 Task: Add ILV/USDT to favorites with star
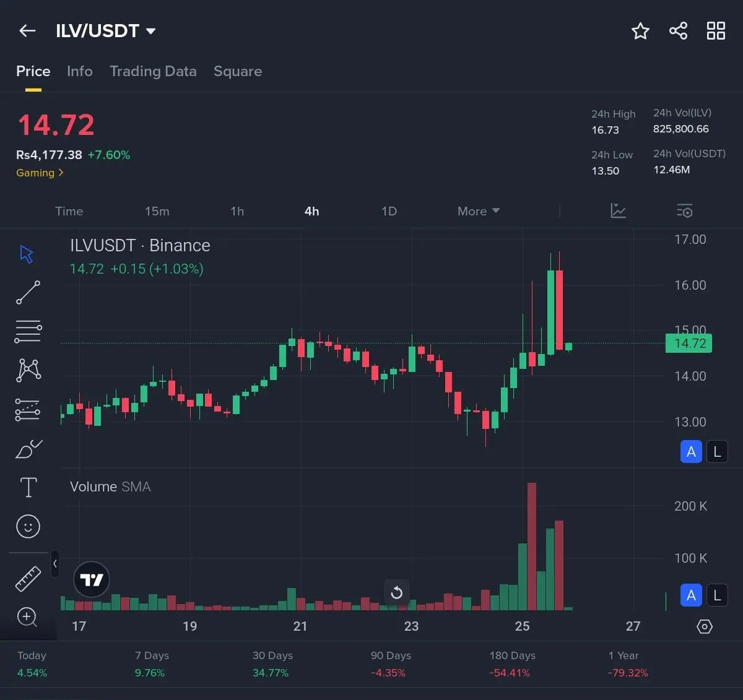(x=640, y=30)
